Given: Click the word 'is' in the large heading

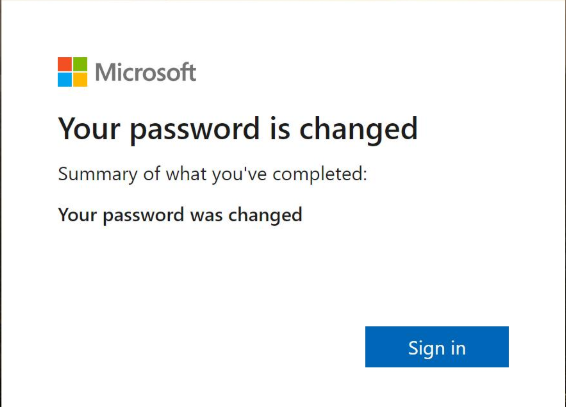Looking at the screenshot, I should (280, 128).
